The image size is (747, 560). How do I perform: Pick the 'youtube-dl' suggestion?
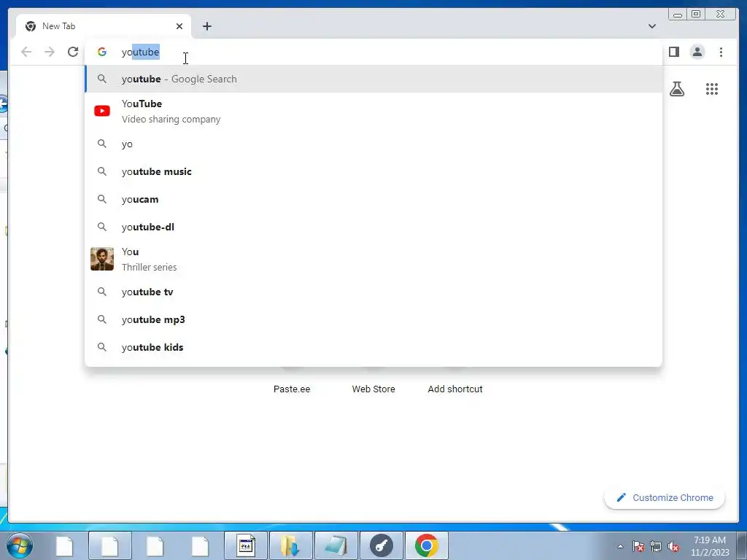tap(373, 227)
